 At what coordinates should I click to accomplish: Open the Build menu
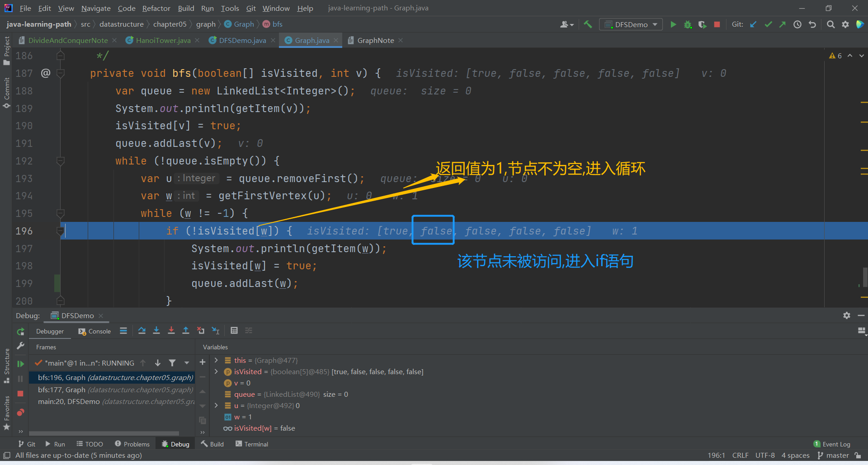pyautogui.click(x=186, y=8)
